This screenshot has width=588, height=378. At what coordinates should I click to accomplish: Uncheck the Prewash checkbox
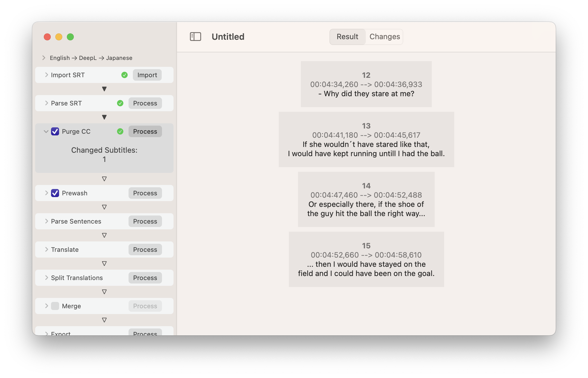click(55, 193)
